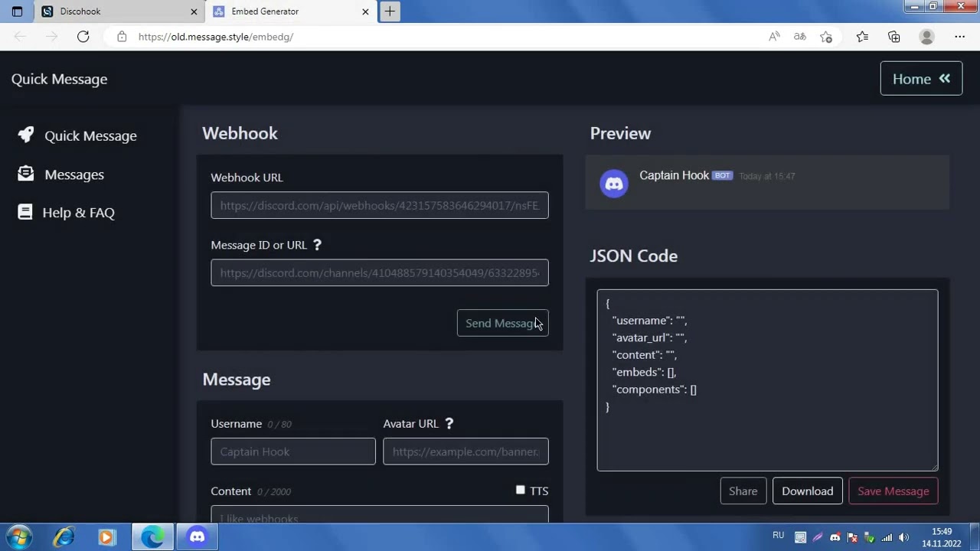Select Quick Message in the sidebar
980x551 pixels.
click(90, 135)
